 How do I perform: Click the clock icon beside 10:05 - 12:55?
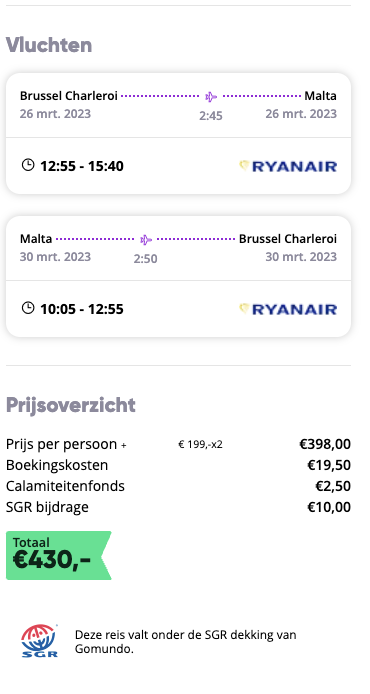point(28,308)
